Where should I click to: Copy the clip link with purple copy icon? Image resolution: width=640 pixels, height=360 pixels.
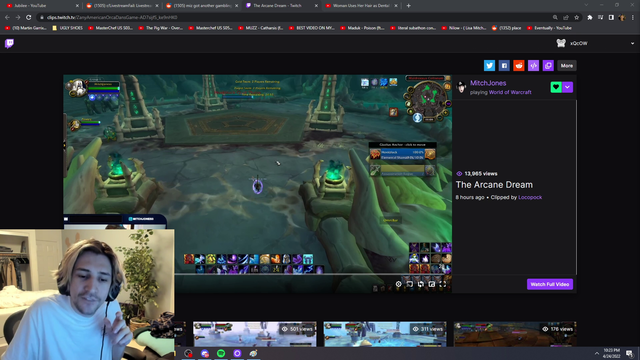pyautogui.click(x=548, y=65)
